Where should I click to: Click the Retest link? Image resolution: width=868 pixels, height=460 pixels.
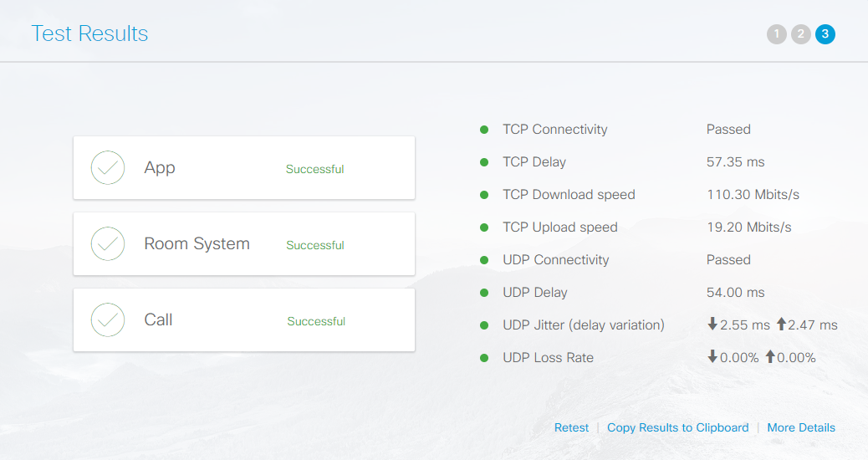(571, 427)
